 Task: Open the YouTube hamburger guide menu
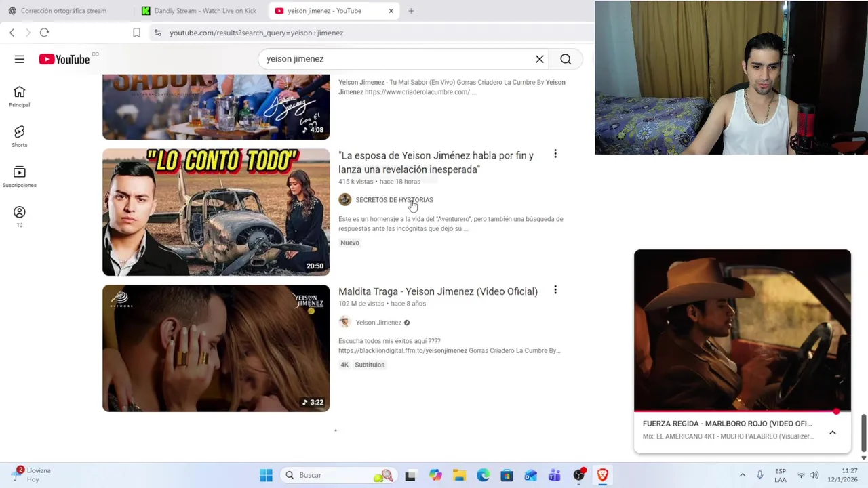(x=20, y=59)
